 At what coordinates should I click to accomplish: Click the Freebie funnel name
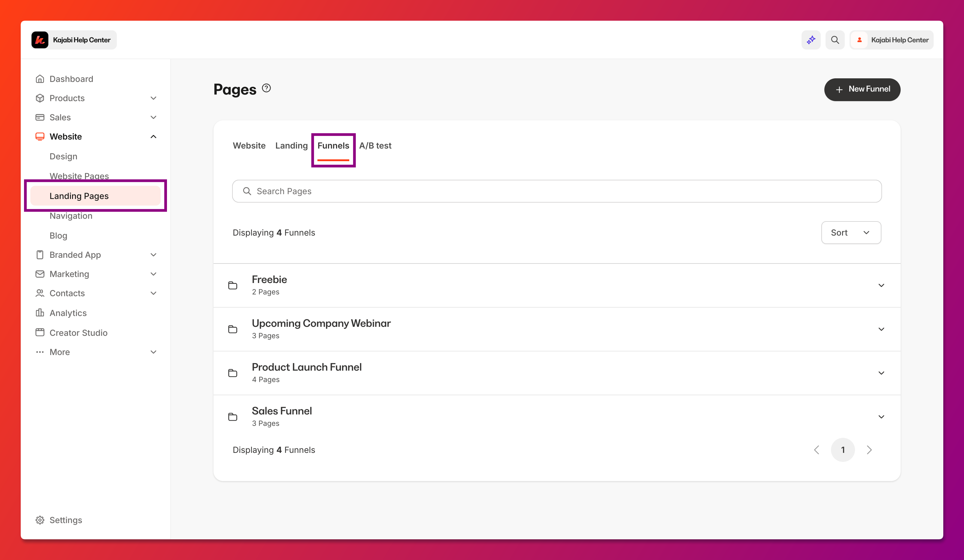tap(269, 279)
